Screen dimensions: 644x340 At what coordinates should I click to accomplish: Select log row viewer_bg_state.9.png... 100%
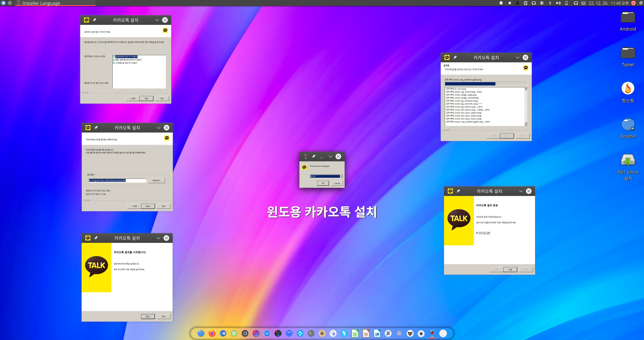pos(464,92)
